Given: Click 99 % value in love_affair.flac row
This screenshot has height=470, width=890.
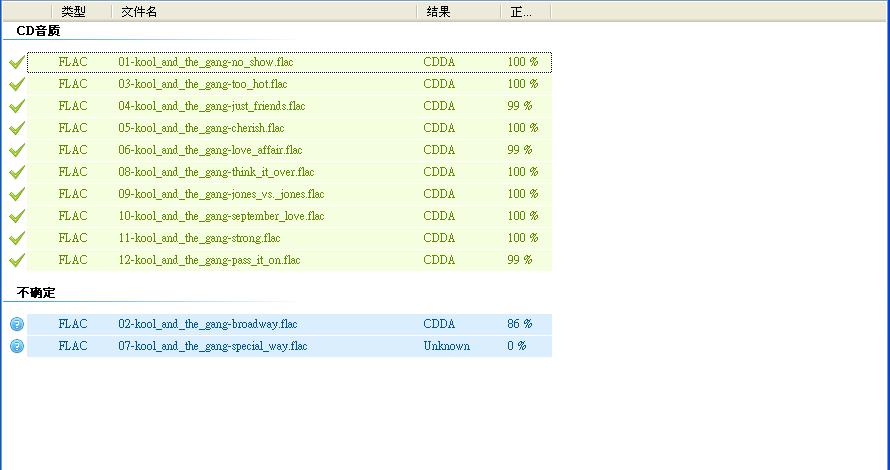Looking at the screenshot, I should coord(520,150).
